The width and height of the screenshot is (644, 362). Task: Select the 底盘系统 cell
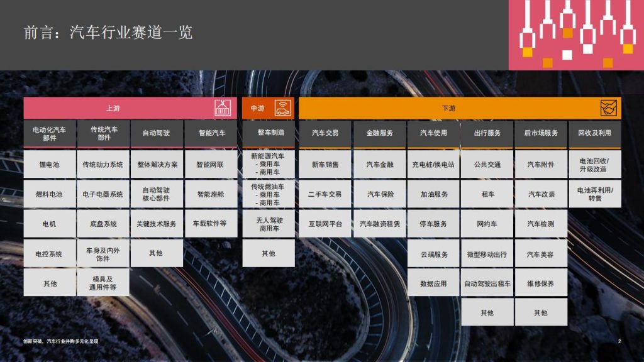103,224
